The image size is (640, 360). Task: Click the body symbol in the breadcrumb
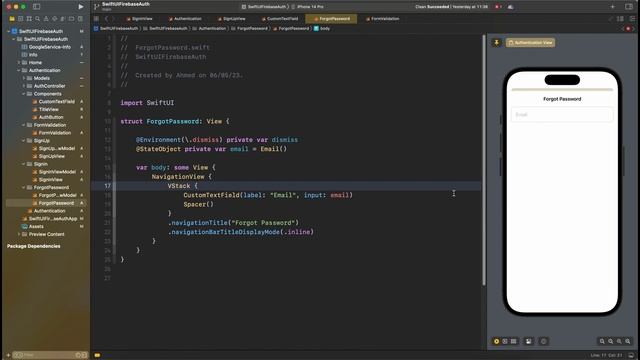pos(322,29)
